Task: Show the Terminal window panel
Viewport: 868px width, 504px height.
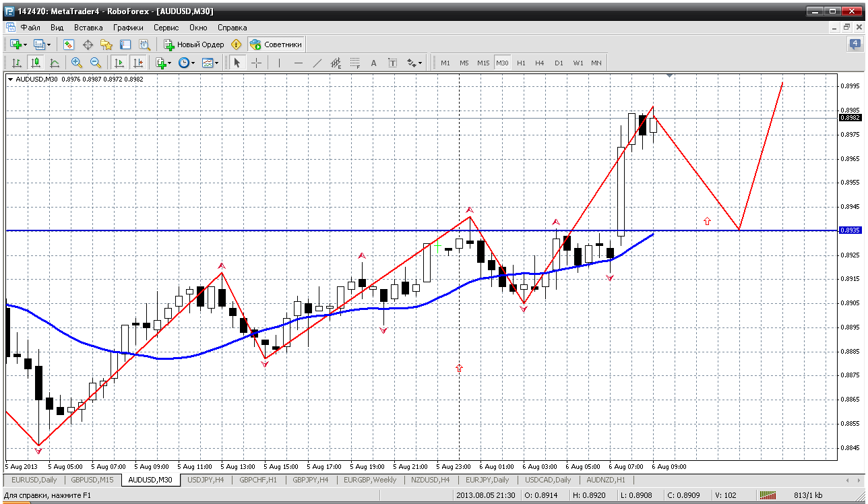Action: click(x=125, y=44)
